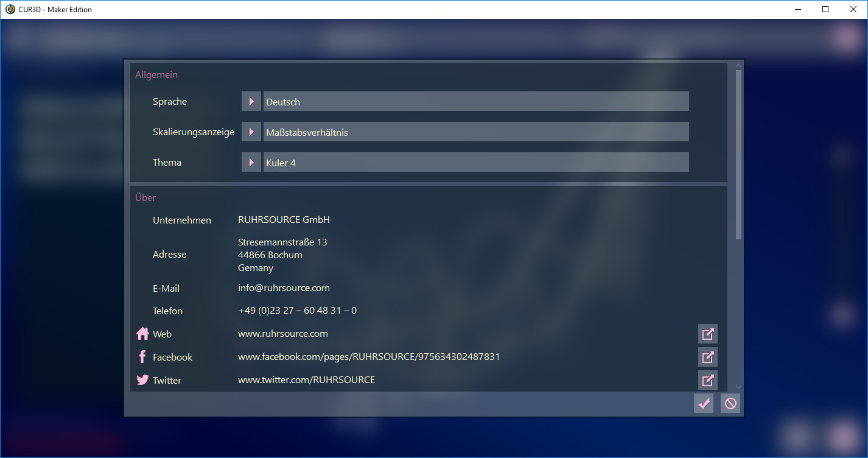The image size is (868, 458).
Task: Click the RUHRSOURCE GmbH company name
Action: click(284, 220)
